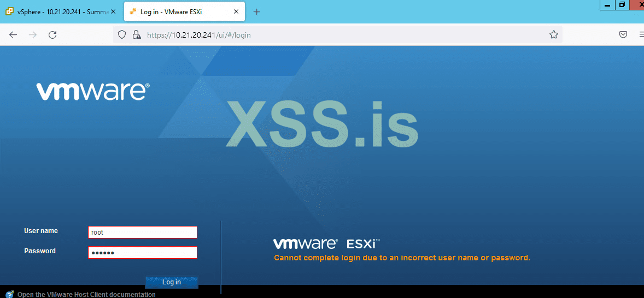Select the Log in - VMware ESXi tab
Screen dimensions: 644x298
pyautogui.click(x=184, y=12)
